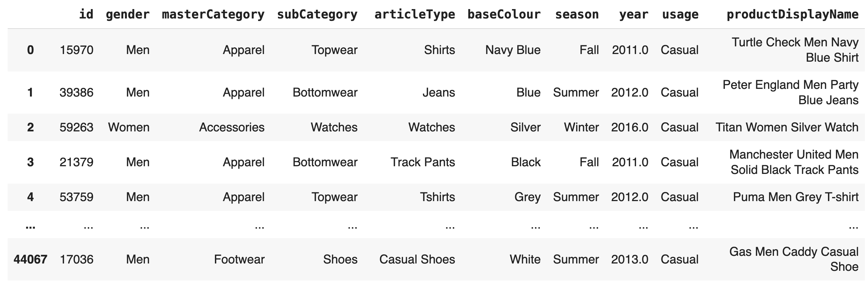The width and height of the screenshot is (868, 283).
Task: Select the articleType column header
Action: [414, 14]
